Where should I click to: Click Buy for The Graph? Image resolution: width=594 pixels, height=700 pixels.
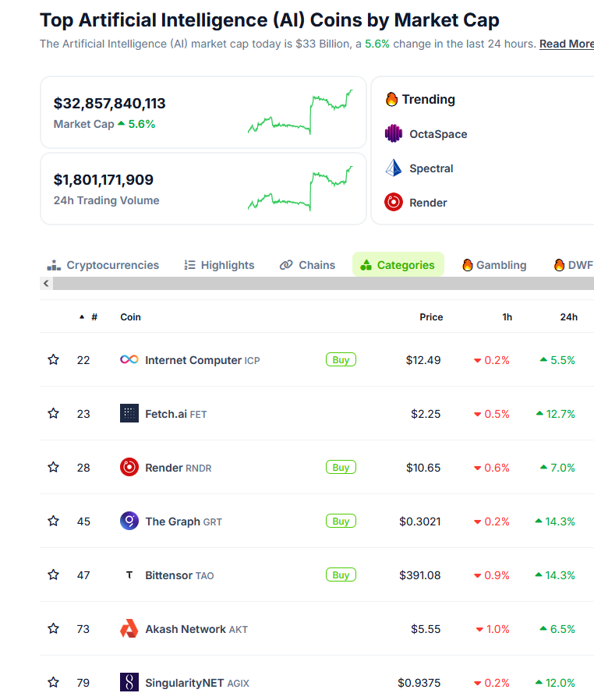341,521
